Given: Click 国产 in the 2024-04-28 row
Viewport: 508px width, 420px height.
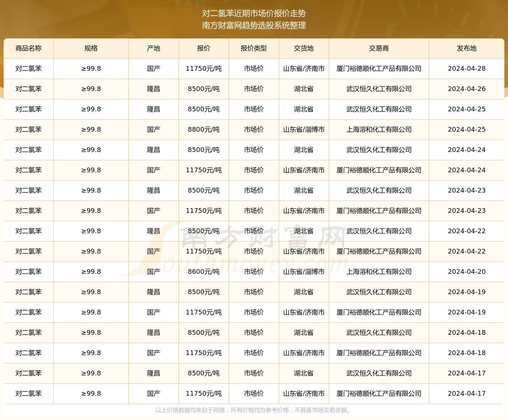Looking at the screenshot, I should click(x=153, y=69).
